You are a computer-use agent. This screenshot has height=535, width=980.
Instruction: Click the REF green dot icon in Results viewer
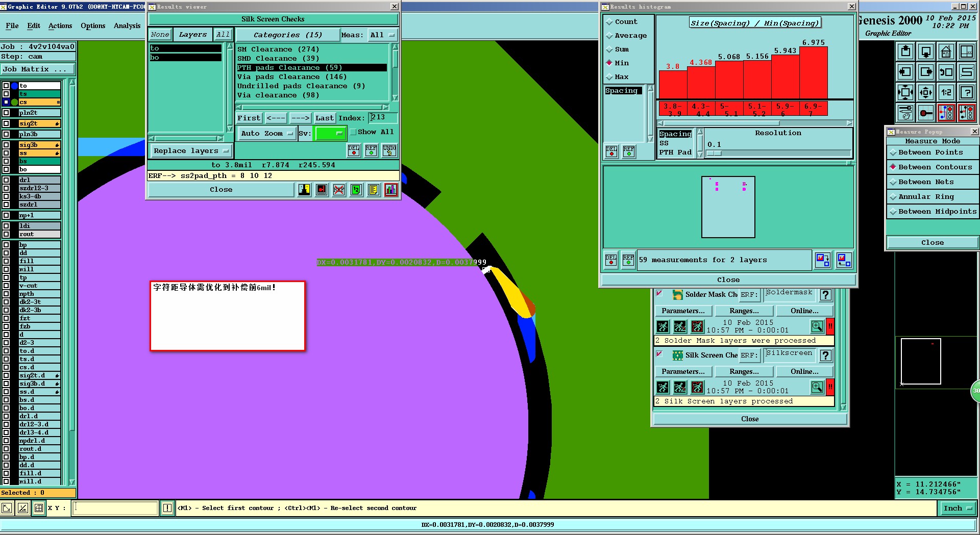[x=371, y=150]
